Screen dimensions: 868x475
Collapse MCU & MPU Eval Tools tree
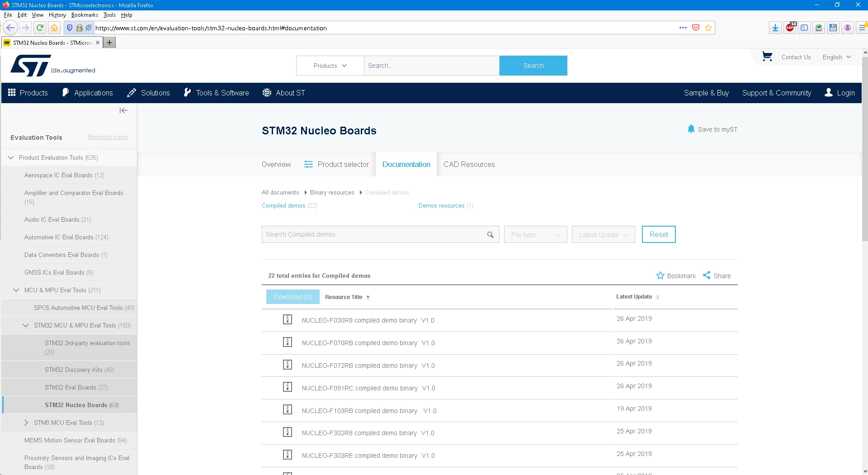pyautogui.click(x=16, y=290)
